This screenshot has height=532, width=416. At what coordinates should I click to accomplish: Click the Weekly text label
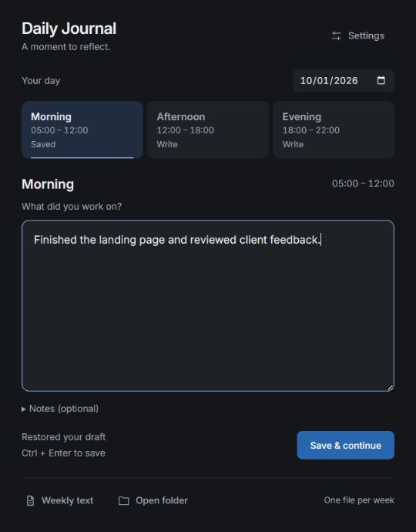pos(68,500)
